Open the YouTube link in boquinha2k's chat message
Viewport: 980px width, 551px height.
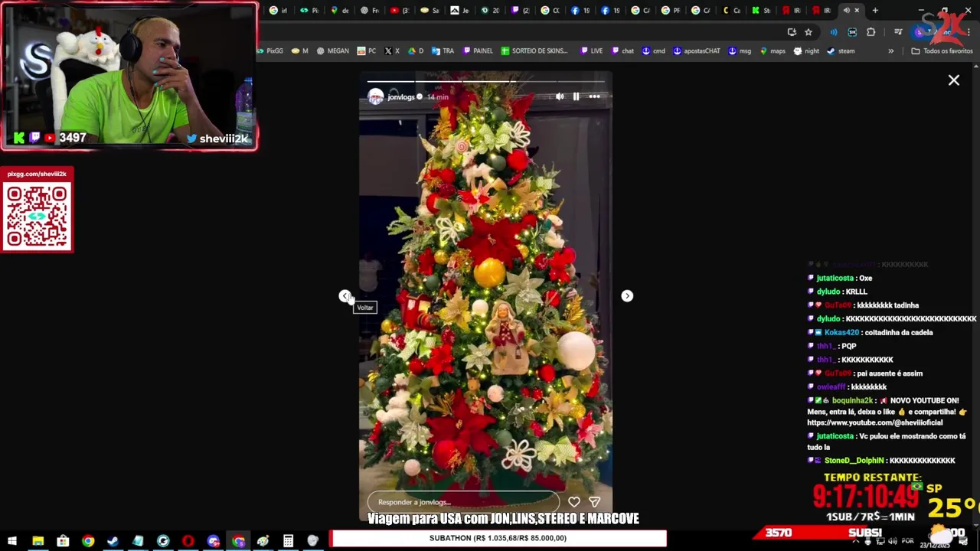tap(877, 422)
